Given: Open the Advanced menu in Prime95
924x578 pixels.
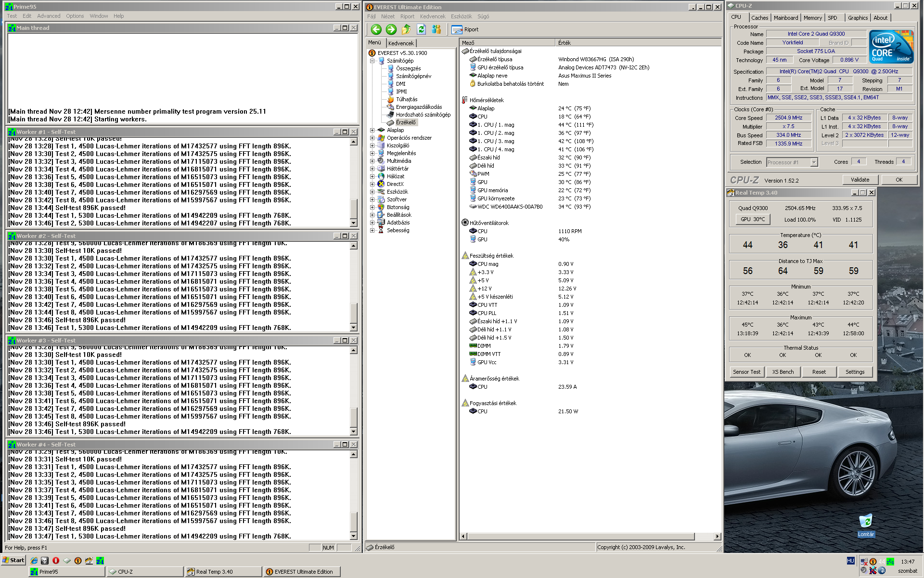Looking at the screenshot, I should 49,16.
